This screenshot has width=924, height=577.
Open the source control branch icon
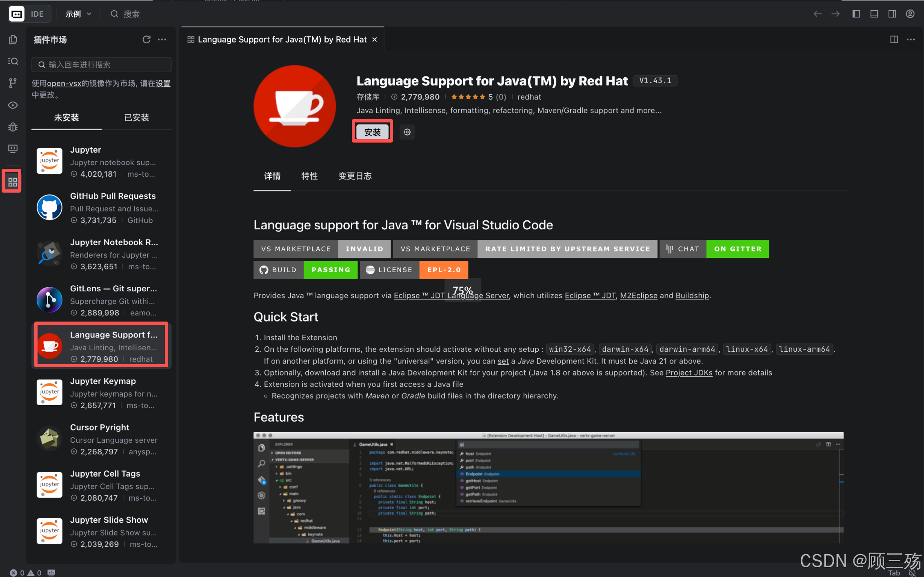point(13,83)
